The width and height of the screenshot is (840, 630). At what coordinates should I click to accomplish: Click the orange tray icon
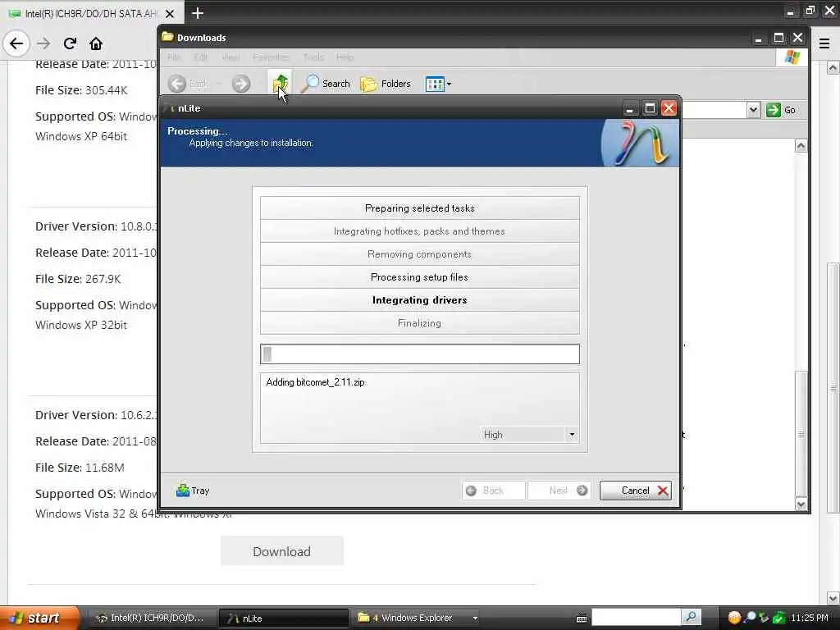point(734,618)
